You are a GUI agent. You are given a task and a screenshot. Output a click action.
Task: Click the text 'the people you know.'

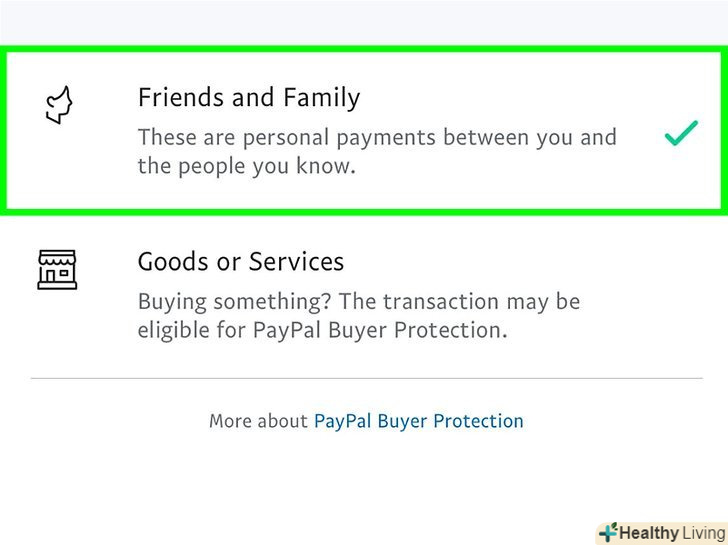246,166
